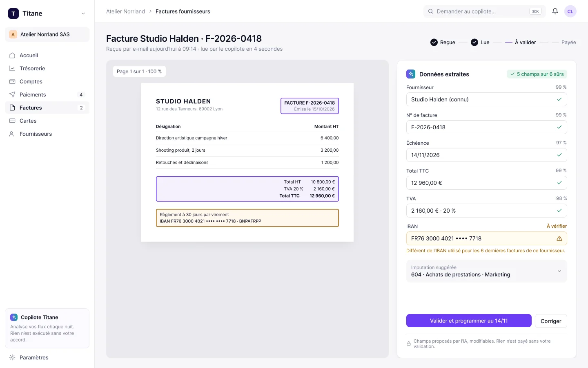Click the Cartes wallet icon
Image resolution: width=588 pixels, height=368 pixels.
[x=12, y=121]
